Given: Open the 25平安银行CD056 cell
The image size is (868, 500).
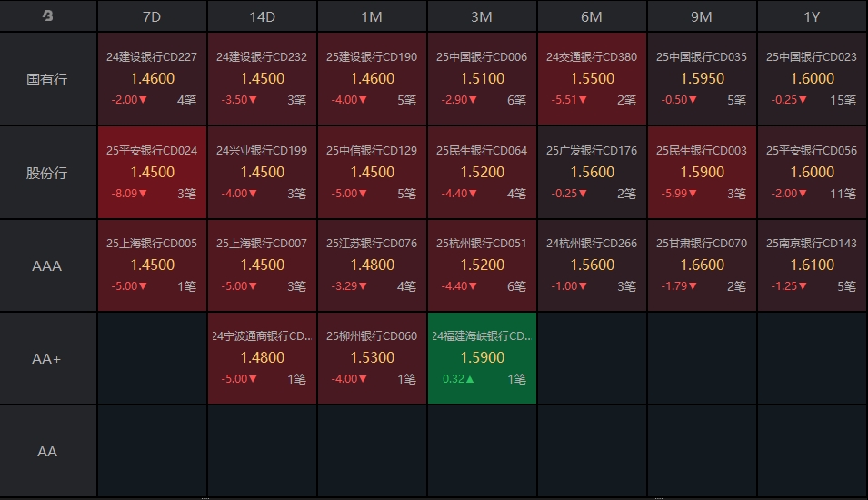Looking at the screenshot, I should click(x=812, y=172).
